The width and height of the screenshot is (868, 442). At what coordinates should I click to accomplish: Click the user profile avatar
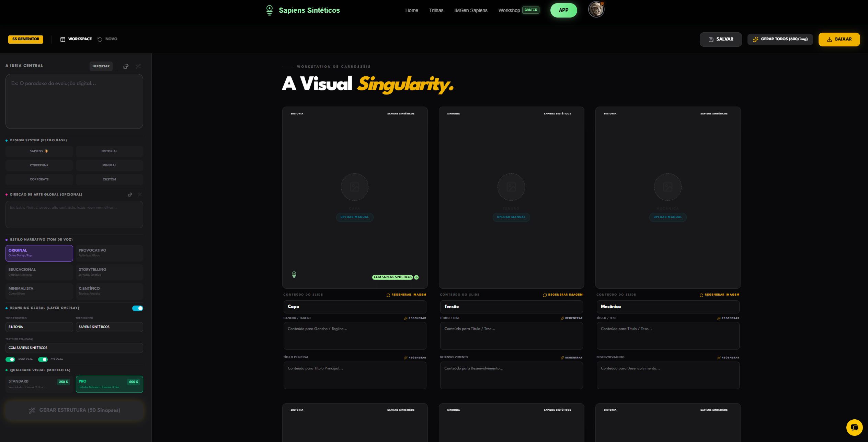click(596, 10)
